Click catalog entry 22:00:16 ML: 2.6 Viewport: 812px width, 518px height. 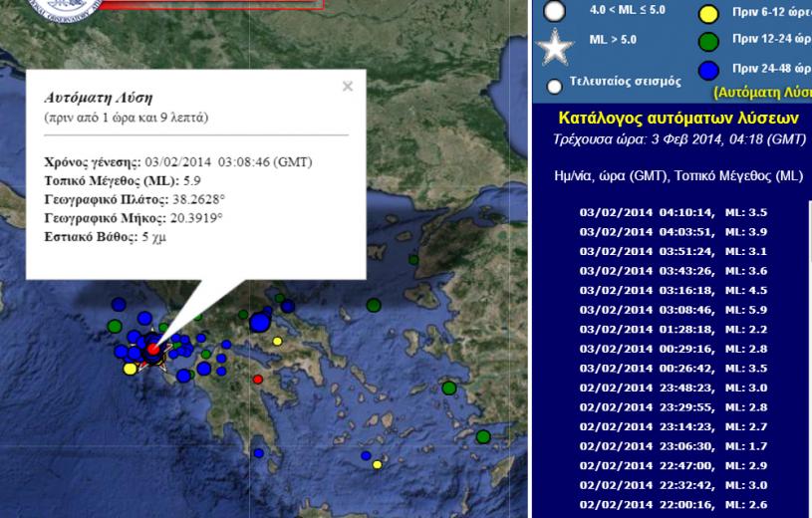(674, 505)
